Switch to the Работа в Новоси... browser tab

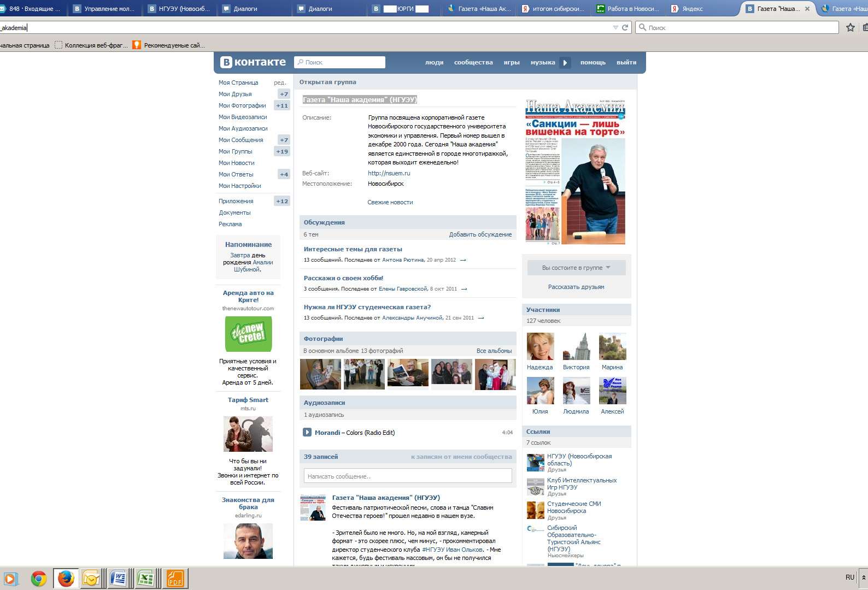click(628, 9)
